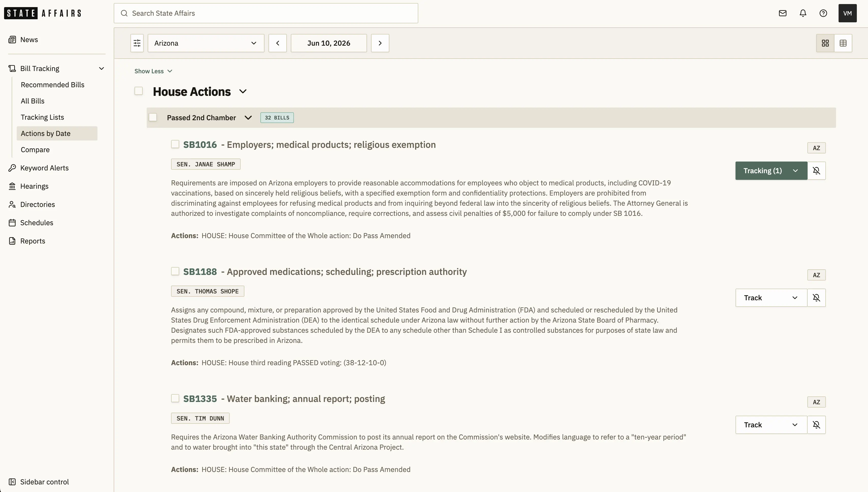
Task: Select Actions by Date menu item
Action: coord(57,133)
